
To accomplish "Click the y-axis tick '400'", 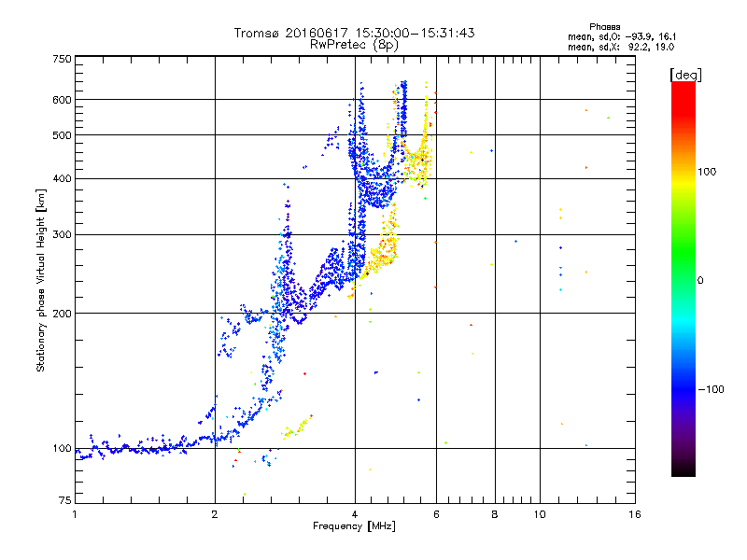I will (x=62, y=178).
